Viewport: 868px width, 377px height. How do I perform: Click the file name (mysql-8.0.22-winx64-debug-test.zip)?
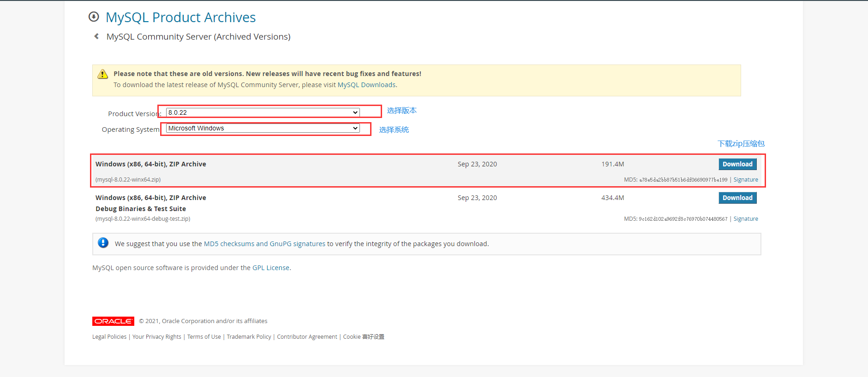point(143,219)
